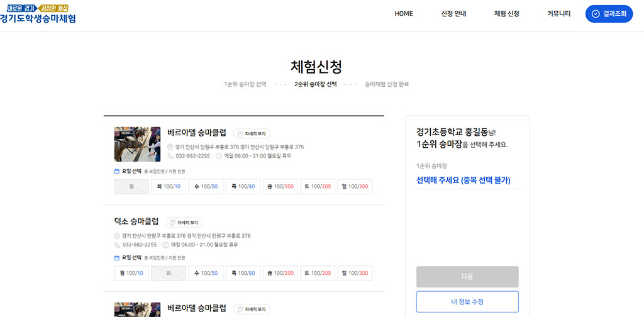Click the 결과조회 button

(609, 14)
